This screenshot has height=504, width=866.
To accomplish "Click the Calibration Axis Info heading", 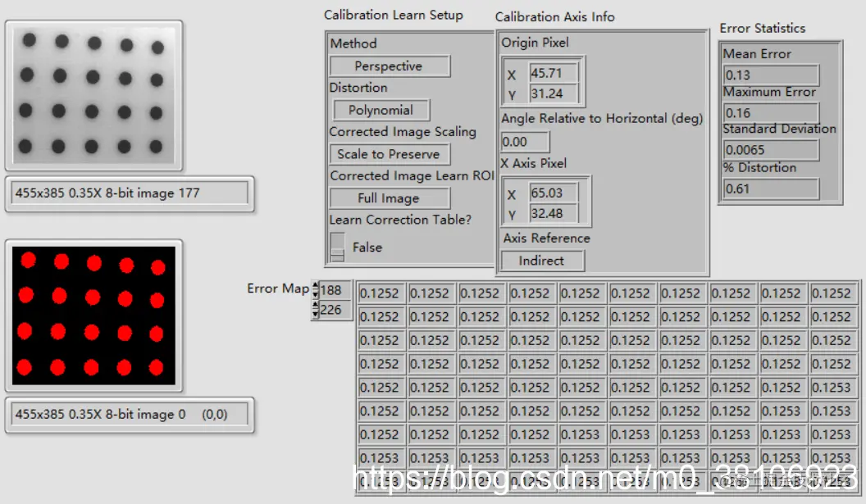I will click(x=554, y=17).
